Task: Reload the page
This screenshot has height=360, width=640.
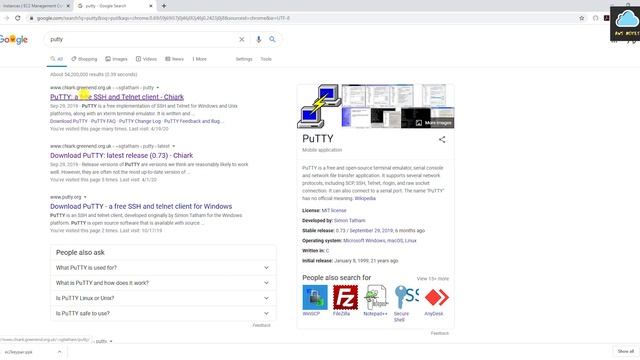Action: 18,18
